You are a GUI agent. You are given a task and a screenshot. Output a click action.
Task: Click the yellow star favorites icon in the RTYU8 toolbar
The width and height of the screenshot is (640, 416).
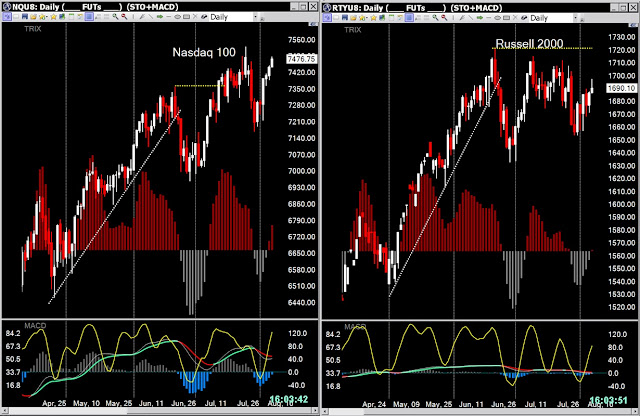(x=373, y=18)
